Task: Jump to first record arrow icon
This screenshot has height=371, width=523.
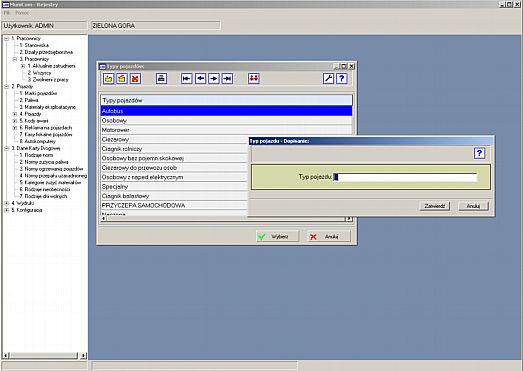Action: click(x=187, y=79)
